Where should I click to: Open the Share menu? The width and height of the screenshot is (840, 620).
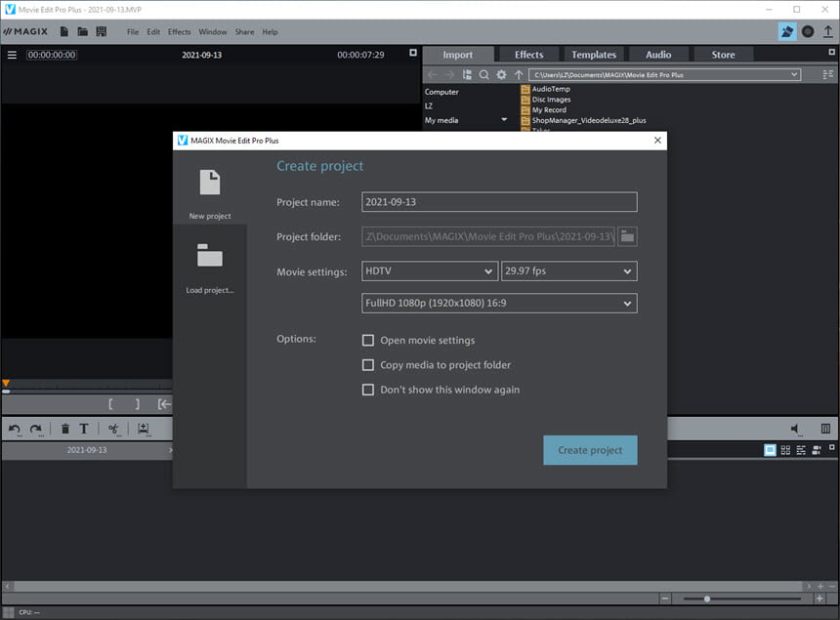point(244,32)
